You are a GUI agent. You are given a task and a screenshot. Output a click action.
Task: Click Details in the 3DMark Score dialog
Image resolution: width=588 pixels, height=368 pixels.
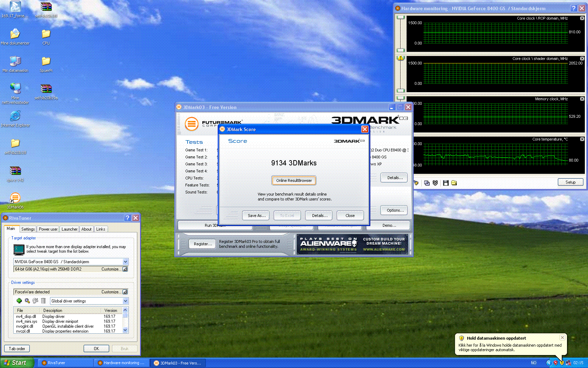pos(319,216)
